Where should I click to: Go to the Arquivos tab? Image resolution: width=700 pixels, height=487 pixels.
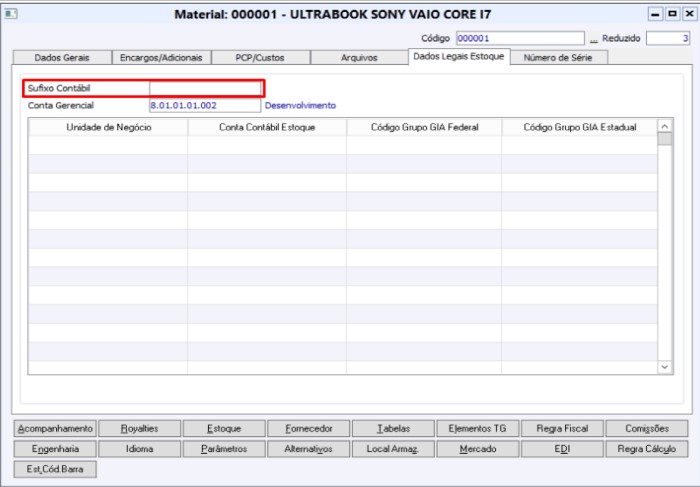coord(359,58)
